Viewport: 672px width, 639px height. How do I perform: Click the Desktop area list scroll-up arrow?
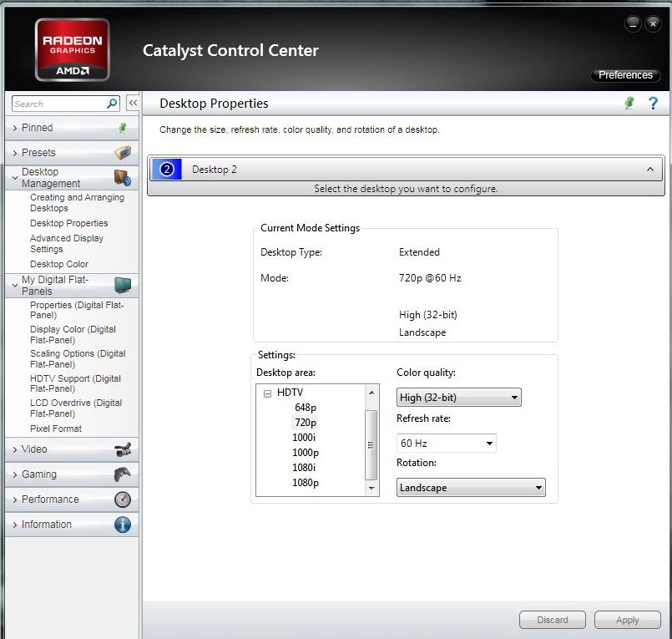point(371,393)
